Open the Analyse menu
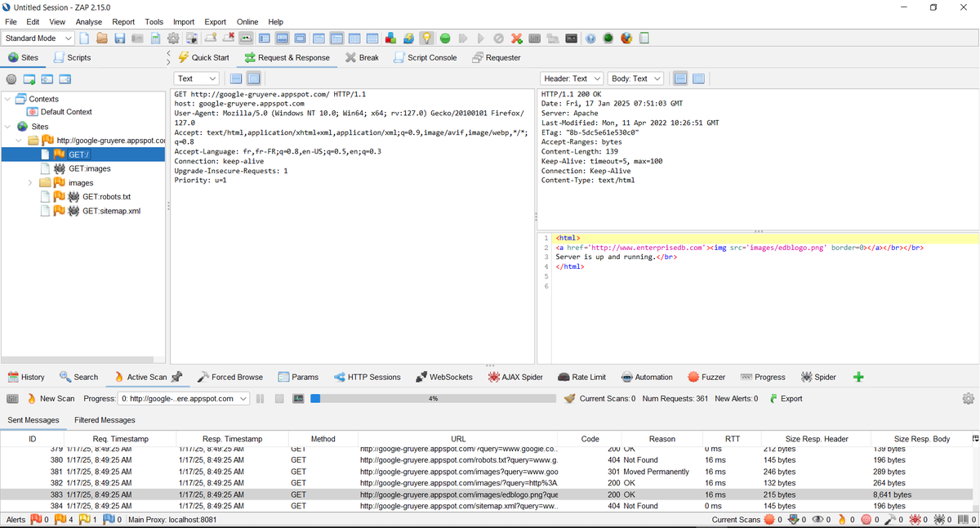Screen dimensions: 980x528 [89, 22]
